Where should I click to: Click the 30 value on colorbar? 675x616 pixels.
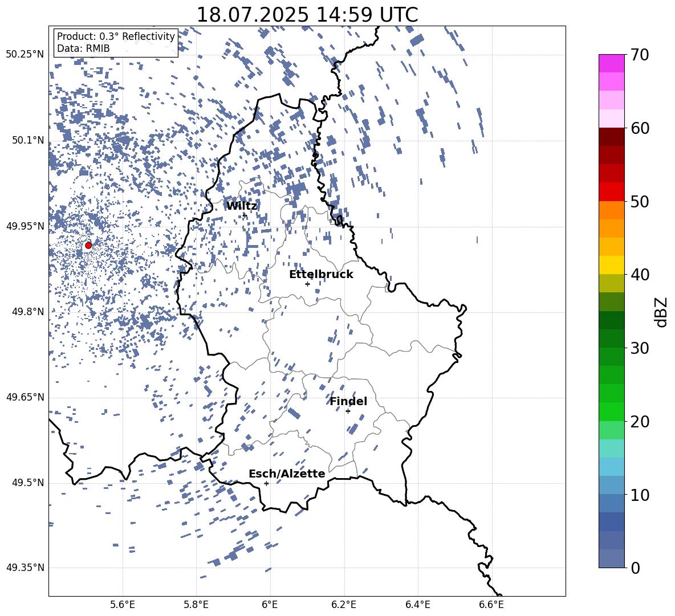[640, 348]
